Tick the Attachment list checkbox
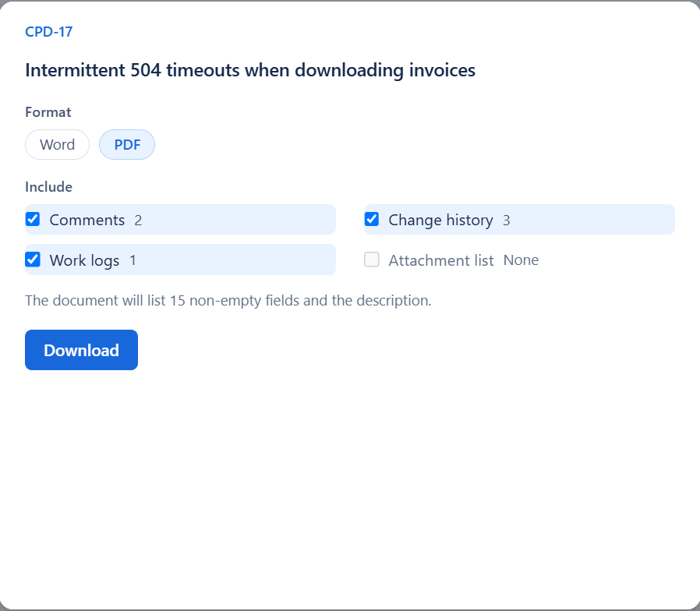The width and height of the screenshot is (700, 611). [x=372, y=260]
